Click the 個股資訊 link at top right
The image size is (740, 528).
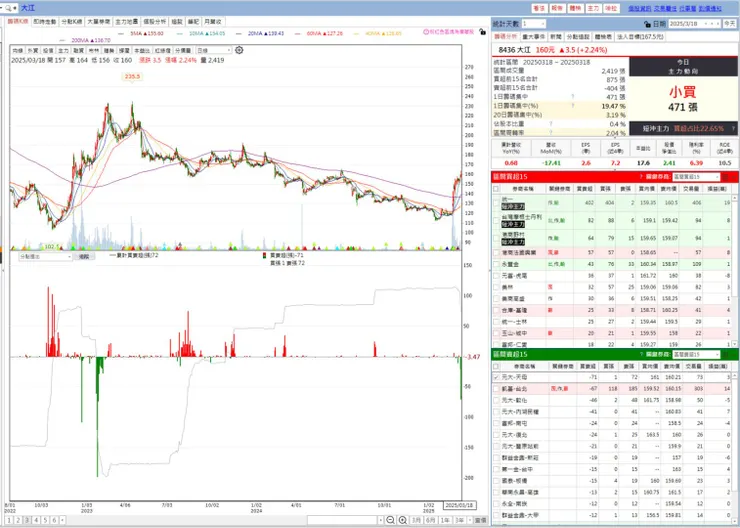pos(639,8)
